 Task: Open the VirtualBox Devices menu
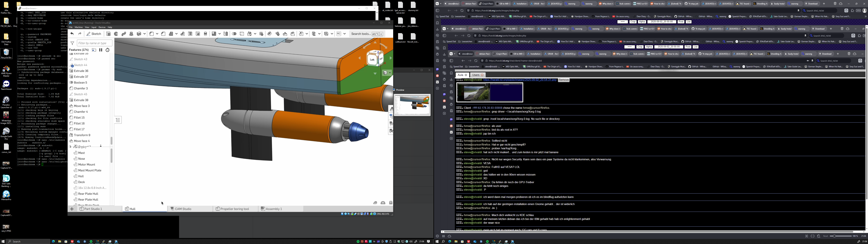tap(102, 27)
